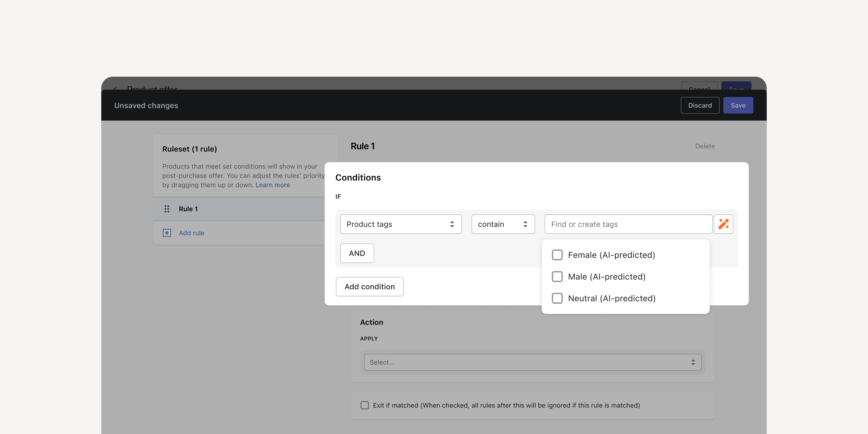Open the Learn more link
868x434 pixels.
(273, 185)
